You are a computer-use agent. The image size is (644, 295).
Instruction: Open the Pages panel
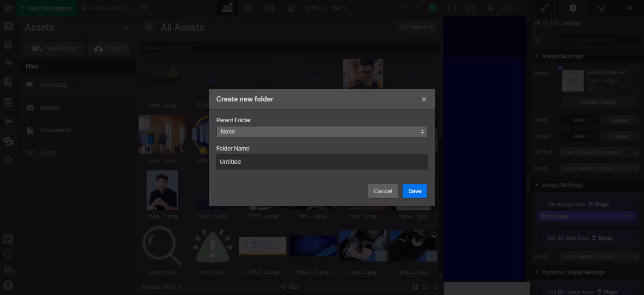(x=8, y=82)
